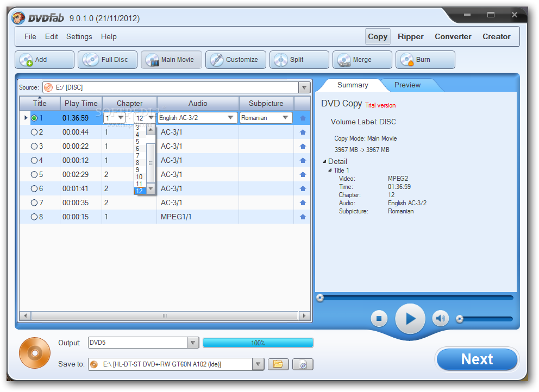Viewport: 539px width, 392px height.
Task: Open the start chapter dropdown
Action: [x=121, y=118]
